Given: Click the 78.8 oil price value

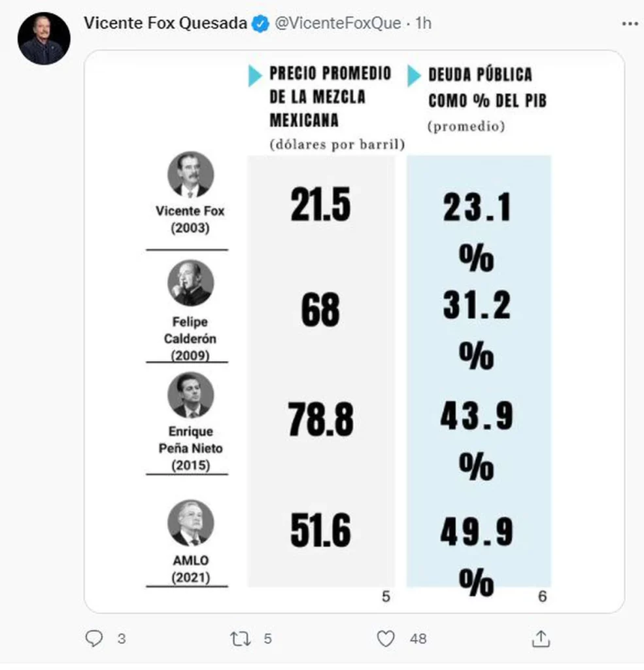Looking at the screenshot, I should pyautogui.click(x=320, y=421).
